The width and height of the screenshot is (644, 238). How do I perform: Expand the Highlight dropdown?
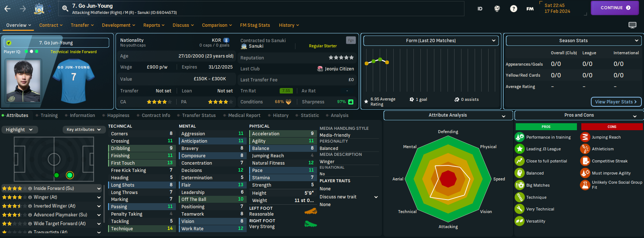19,130
